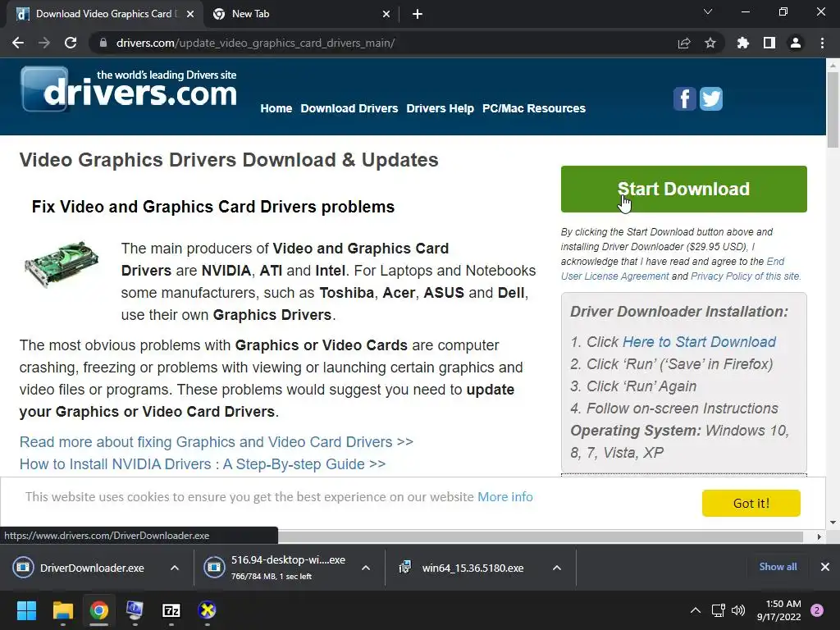Open the volume tray icon
This screenshot has height=630, width=840.
click(738, 610)
